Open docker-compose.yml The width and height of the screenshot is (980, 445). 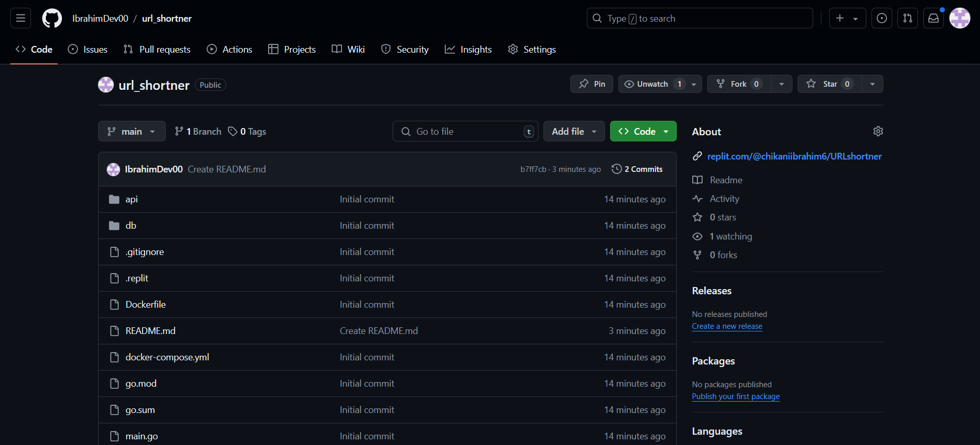pyautogui.click(x=167, y=357)
